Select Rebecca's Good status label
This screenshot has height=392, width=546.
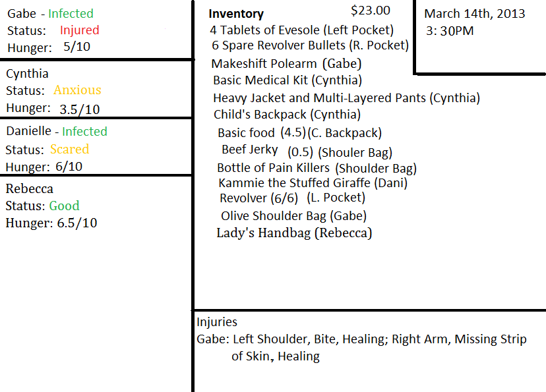[64, 206]
